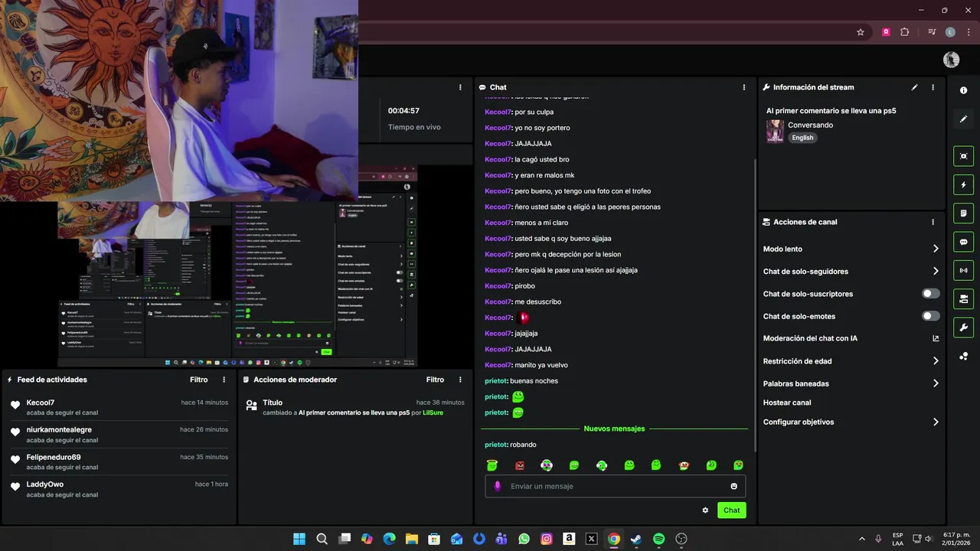Edit stream info with pencil icon
This screenshot has height=551, width=980.
[914, 87]
